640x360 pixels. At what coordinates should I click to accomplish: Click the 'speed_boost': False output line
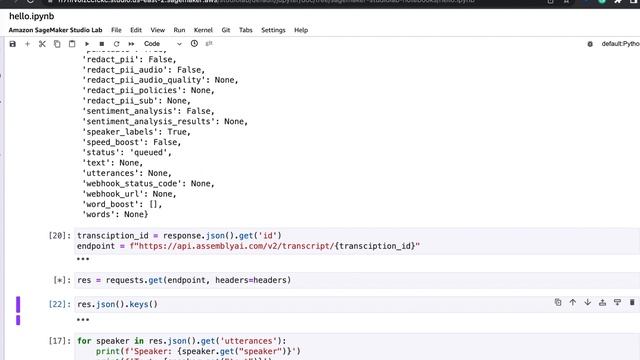(131, 142)
